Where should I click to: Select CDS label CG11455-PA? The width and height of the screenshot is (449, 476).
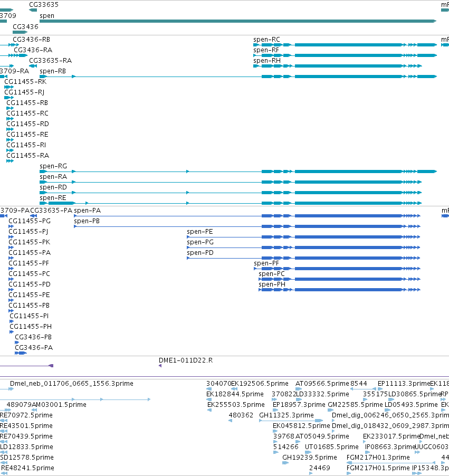click(x=30, y=253)
